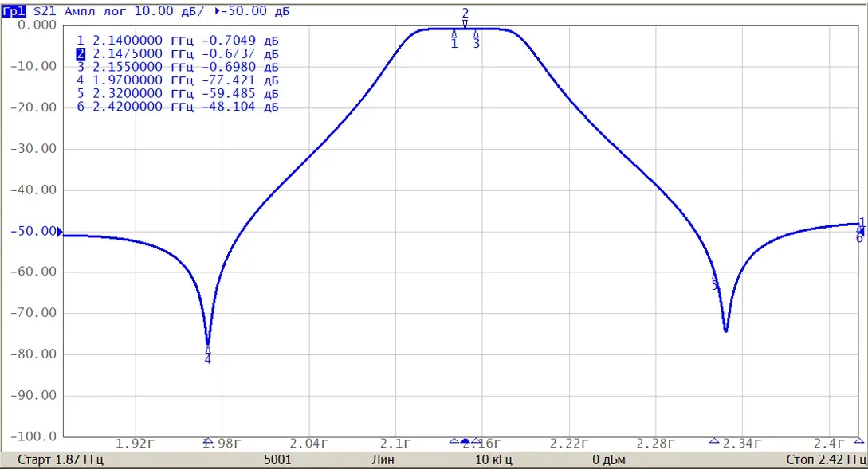Select marker 3 row at 2.1550000 ГГц
The height and width of the screenshot is (469, 868).
pos(177,67)
